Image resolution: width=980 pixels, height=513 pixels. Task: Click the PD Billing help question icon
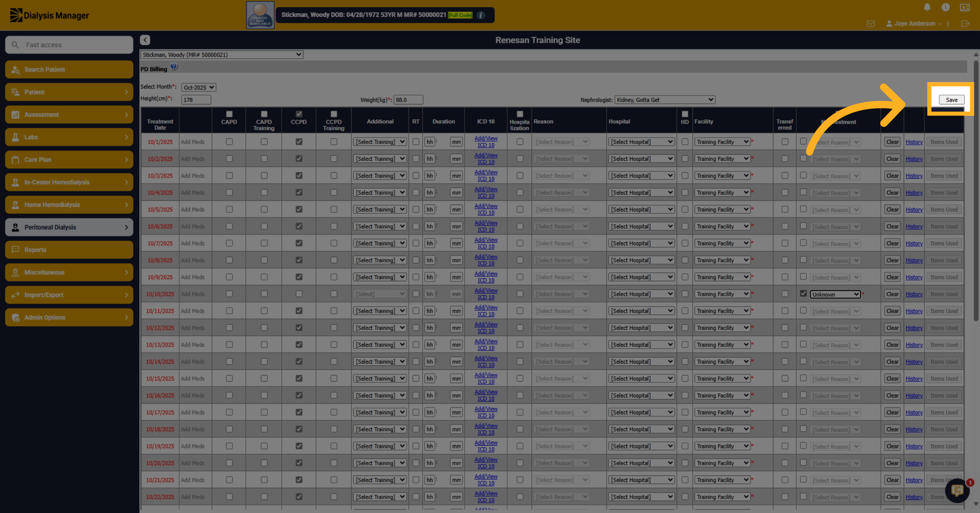point(174,67)
